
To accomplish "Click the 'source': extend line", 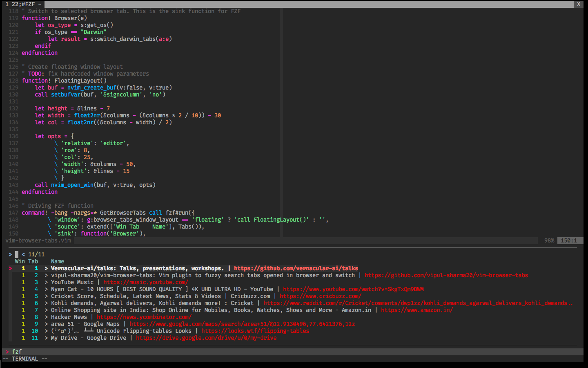I will pyautogui.click(x=126, y=227).
